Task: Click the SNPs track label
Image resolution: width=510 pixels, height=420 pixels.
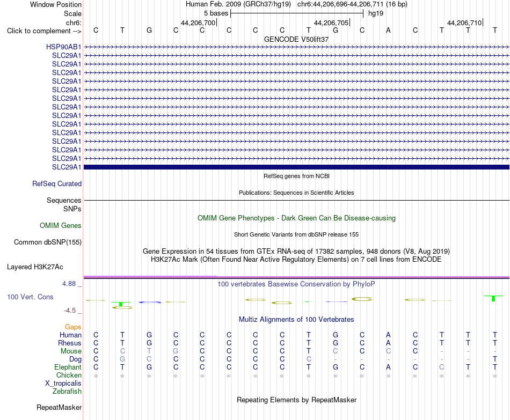Action: pos(72,209)
